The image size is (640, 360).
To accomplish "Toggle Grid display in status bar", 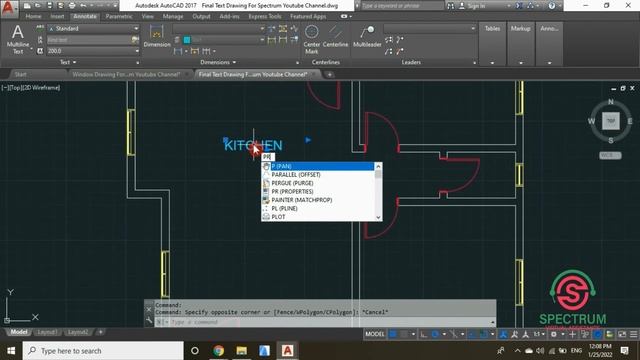I will coord(393,334).
